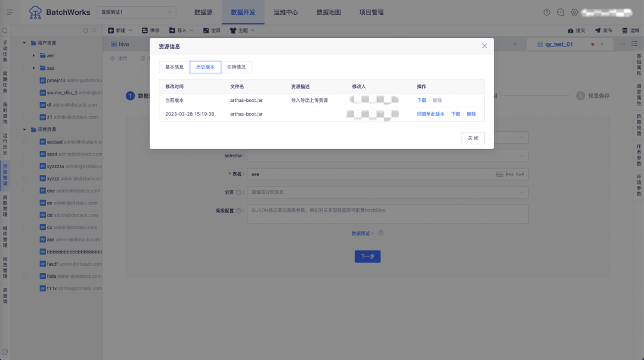Click the 关闭 button in dialog
644x360 pixels.
coord(472,138)
